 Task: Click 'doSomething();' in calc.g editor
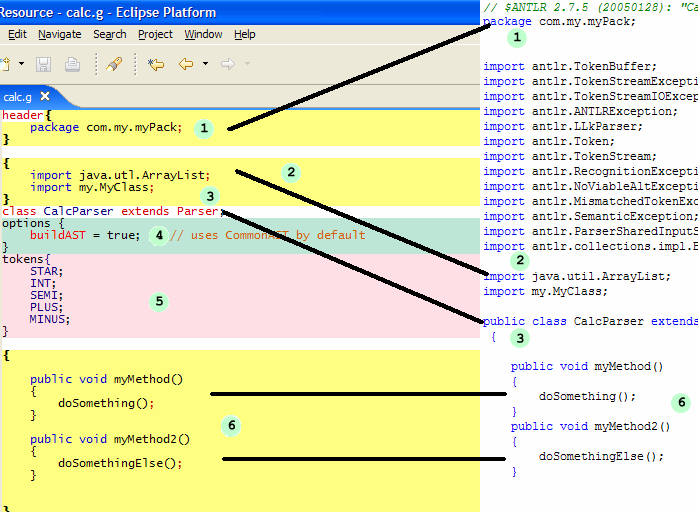(106, 403)
